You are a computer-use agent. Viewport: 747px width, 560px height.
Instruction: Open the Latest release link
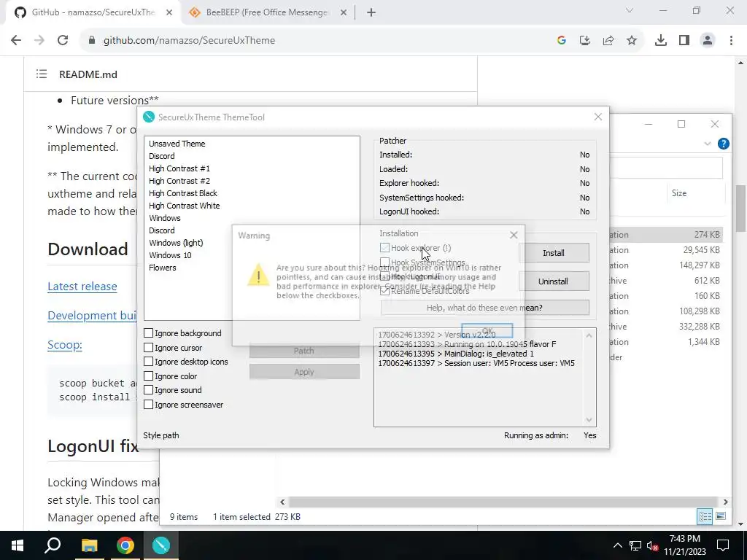click(82, 286)
